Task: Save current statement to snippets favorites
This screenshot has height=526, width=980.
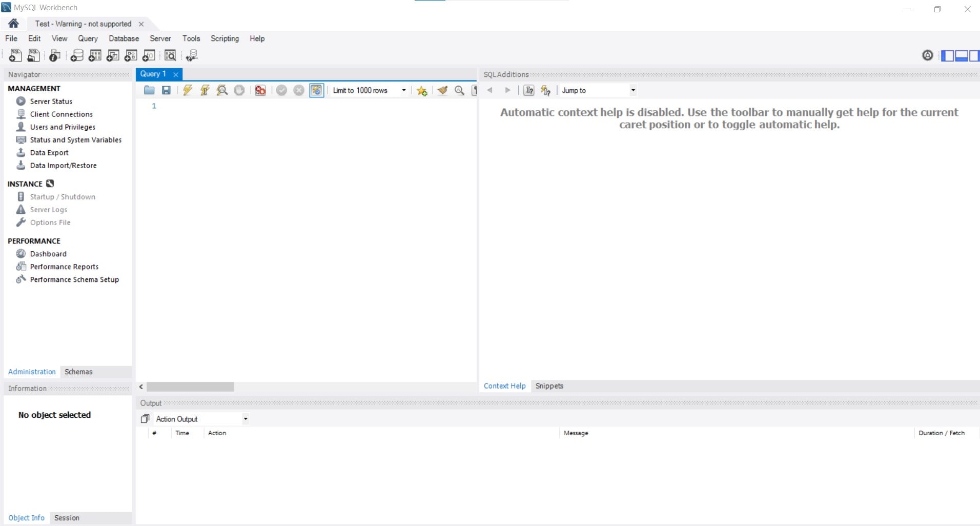Action: (422, 90)
